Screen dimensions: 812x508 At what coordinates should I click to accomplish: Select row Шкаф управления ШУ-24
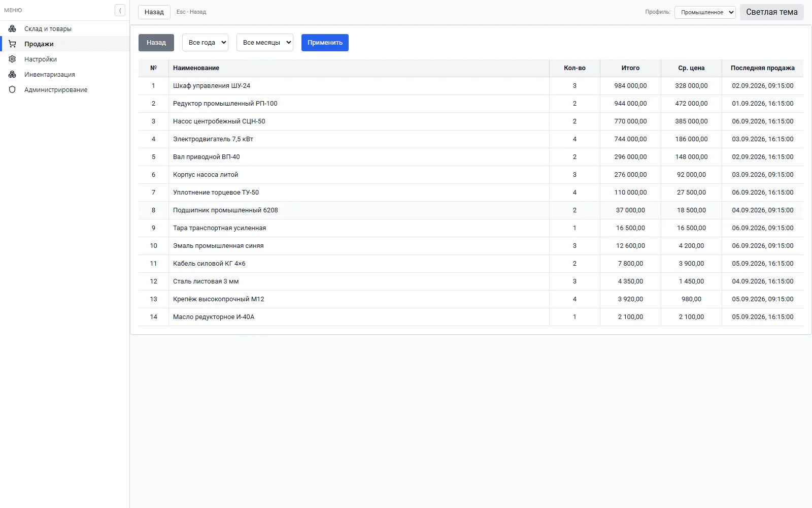click(471, 86)
